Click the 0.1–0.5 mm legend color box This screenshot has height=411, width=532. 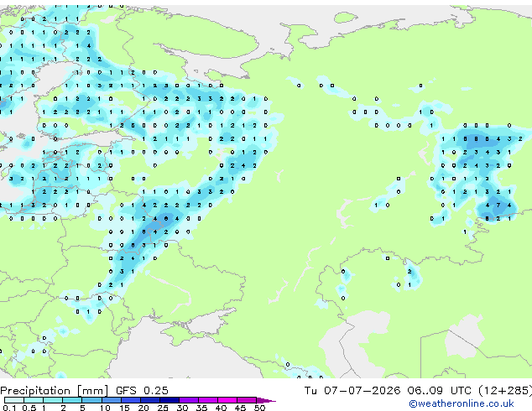point(14,400)
